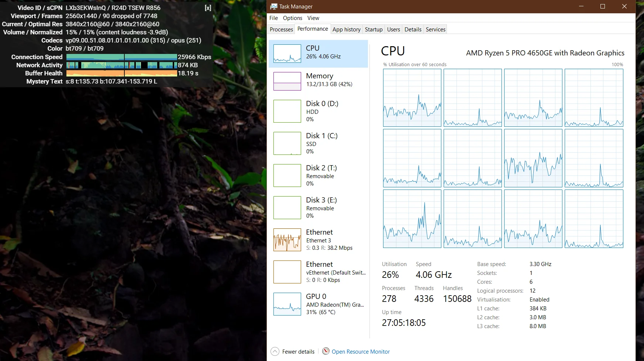Viewport: 644px width, 361px height.
Task: Click the 27:05:18:05 up time value
Action: (x=404, y=323)
